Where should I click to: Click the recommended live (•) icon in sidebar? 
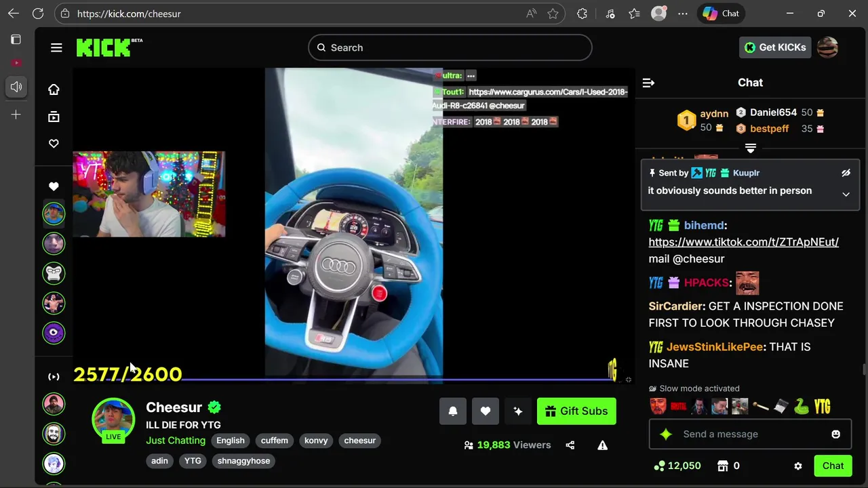[x=54, y=377]
